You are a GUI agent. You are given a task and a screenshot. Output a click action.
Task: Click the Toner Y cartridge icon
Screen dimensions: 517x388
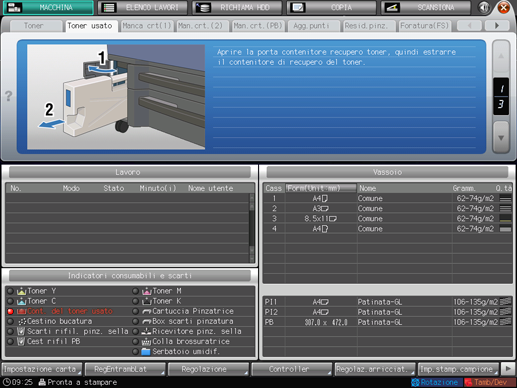click(x=21, y=291)
